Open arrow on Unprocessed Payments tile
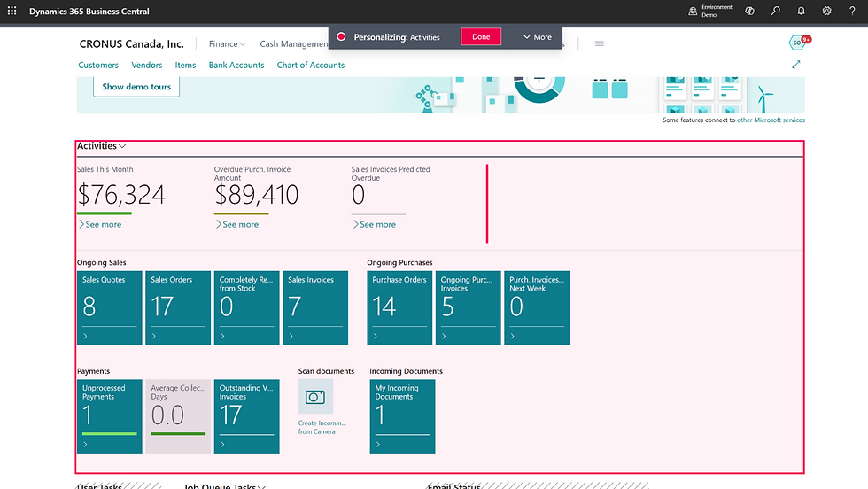The width and height of the screenshot is (868, 489). coord(85,445)
